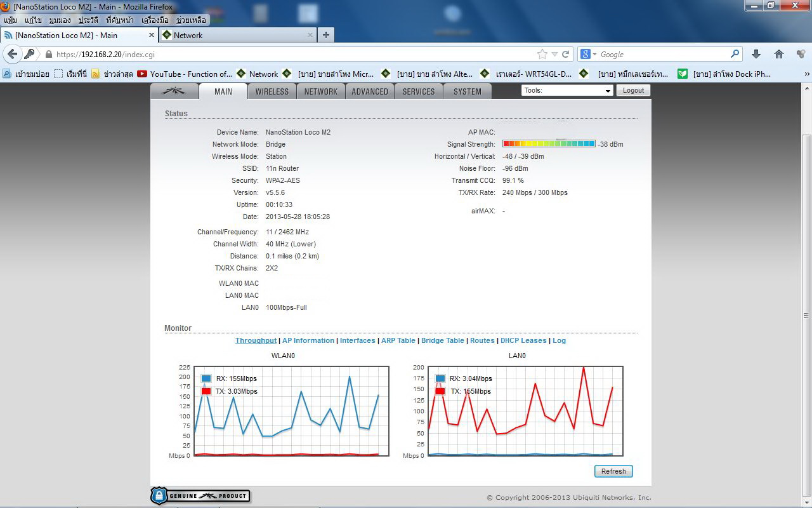812x508 pixels.
Task: Expand the Tools dropdown
Action: [568, 90]
